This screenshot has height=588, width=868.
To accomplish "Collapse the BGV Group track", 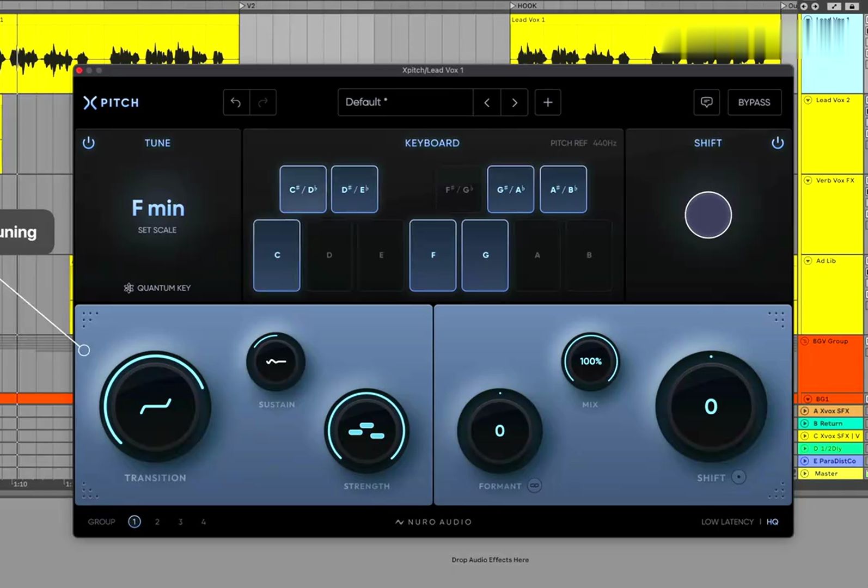I will pos(805,341).
